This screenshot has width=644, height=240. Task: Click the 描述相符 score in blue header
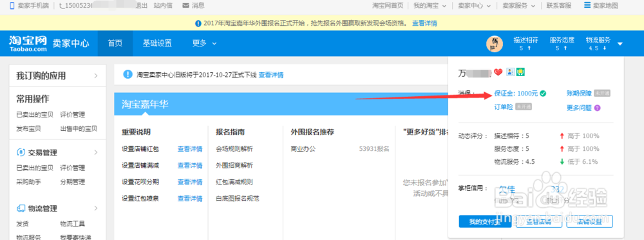526,44
